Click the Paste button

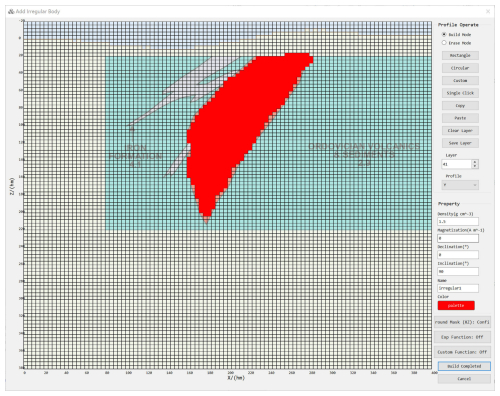click(460, 118)
